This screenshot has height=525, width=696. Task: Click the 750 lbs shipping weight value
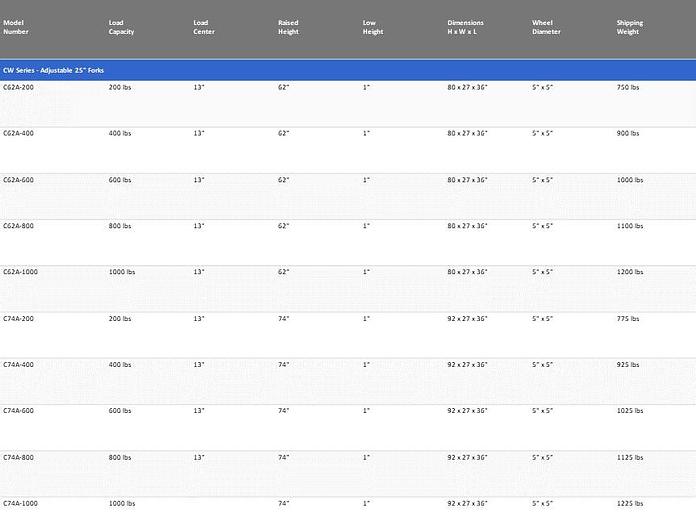pyautogui.click(x=628, y=88)
